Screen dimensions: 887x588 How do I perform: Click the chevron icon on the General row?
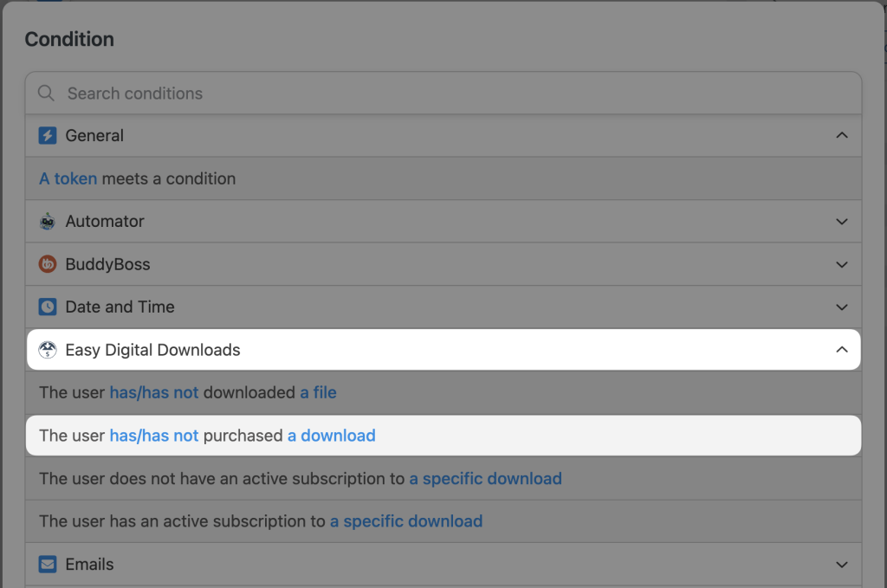841,136
